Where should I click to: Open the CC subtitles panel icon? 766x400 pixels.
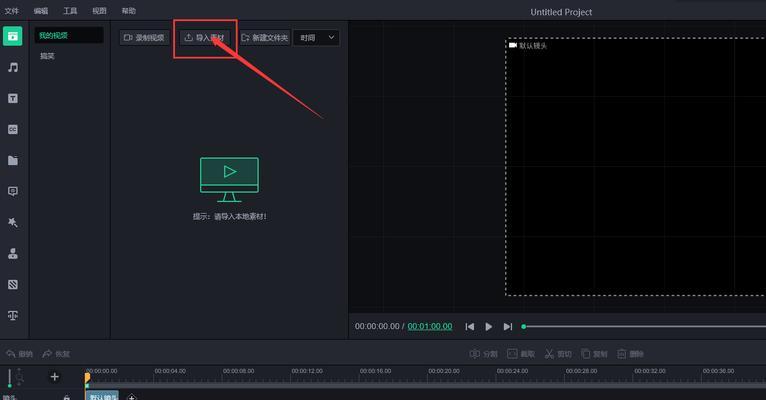point(13,129)
